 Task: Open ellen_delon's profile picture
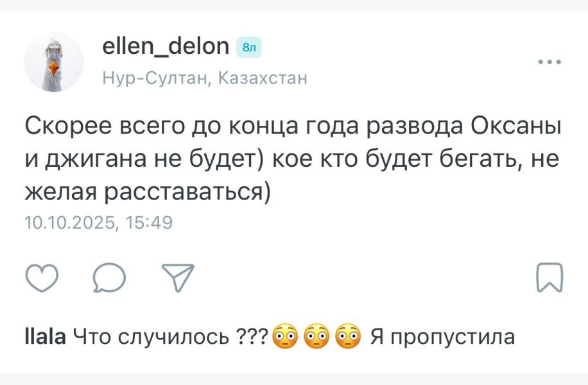click(55, 60)
